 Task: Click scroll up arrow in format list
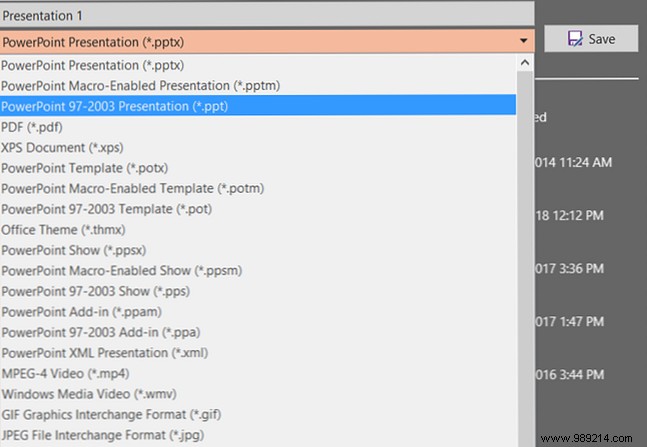click(x=525, y=63)
